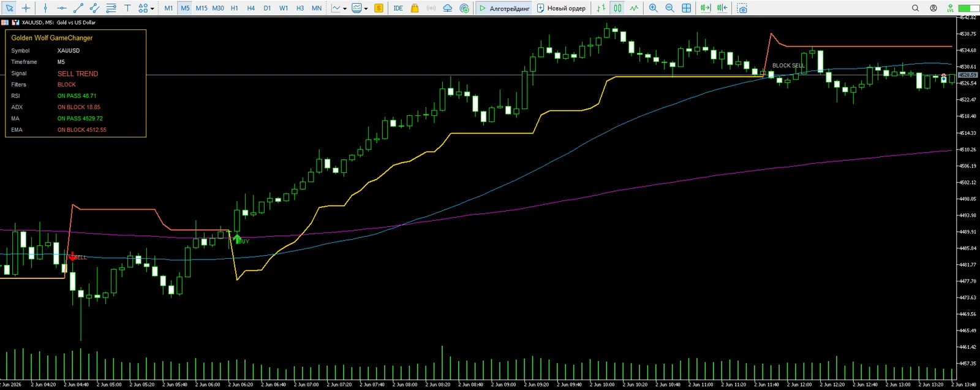Click the globe with plus icon
This screenshot has height=390, width=980.
point(464,8)
